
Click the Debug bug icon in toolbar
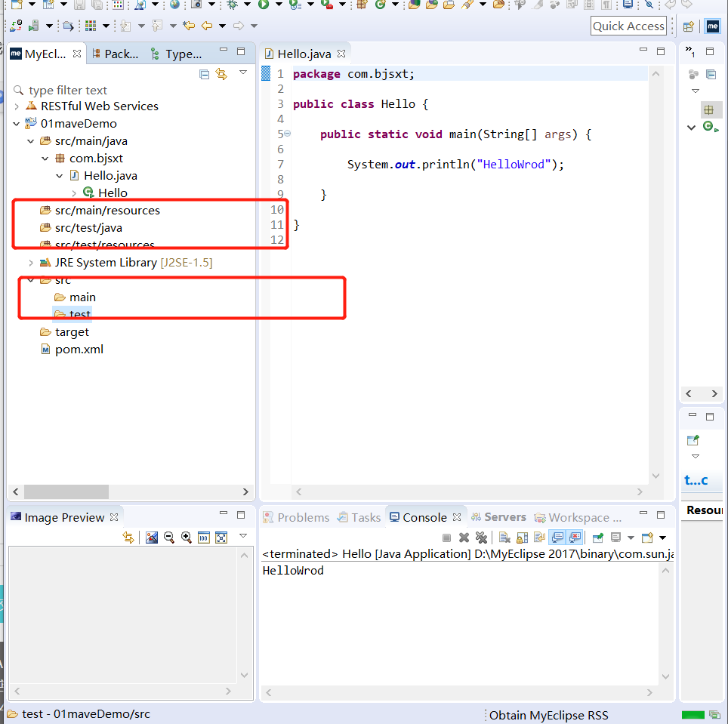click(x=233, y=5)
